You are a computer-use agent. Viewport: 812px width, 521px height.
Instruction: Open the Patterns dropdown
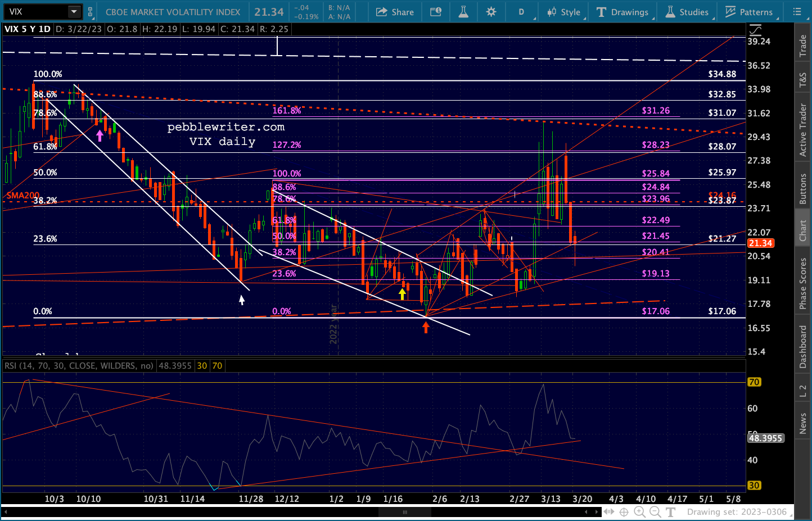[749, 12]
